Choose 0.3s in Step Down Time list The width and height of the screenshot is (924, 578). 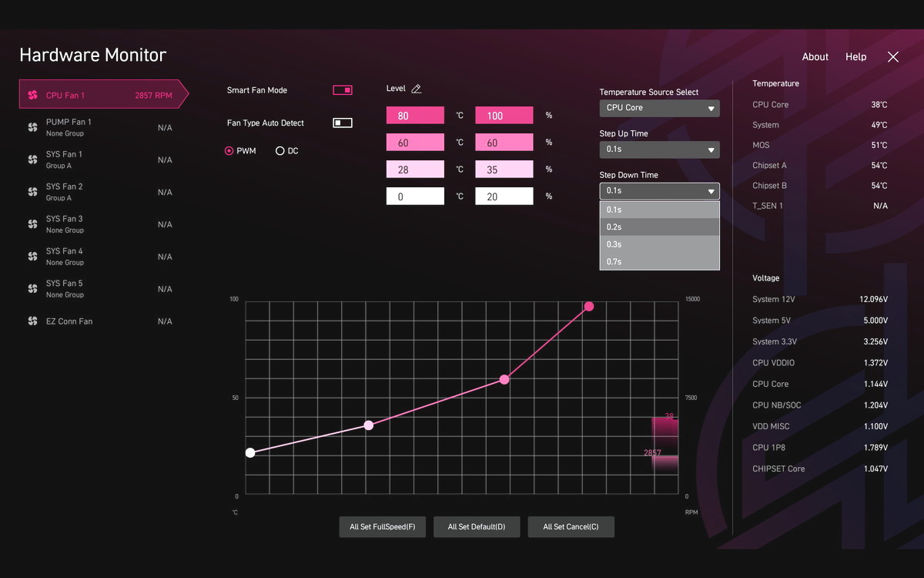(x=659, y=244)
